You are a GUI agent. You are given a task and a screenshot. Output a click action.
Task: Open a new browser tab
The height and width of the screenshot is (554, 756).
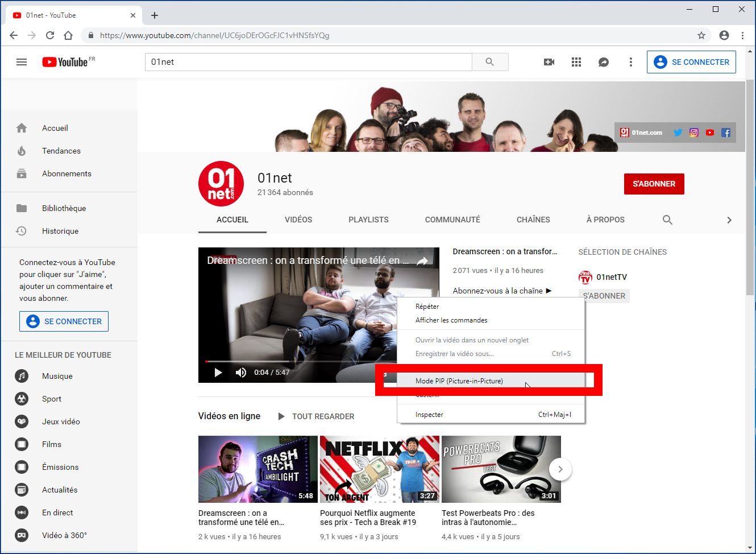[155, 15]
